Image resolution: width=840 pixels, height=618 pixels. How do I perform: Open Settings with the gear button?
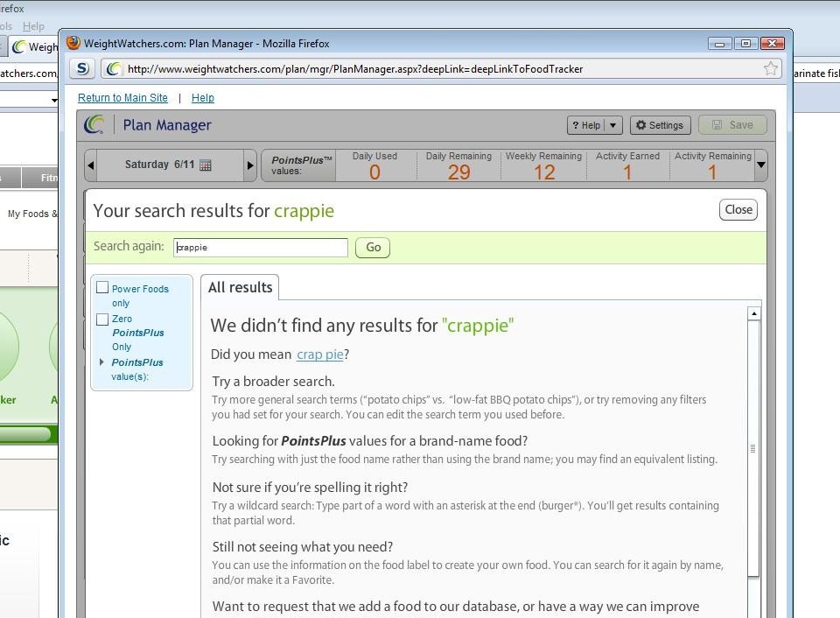pyautogui.click(x=660, y=125)
